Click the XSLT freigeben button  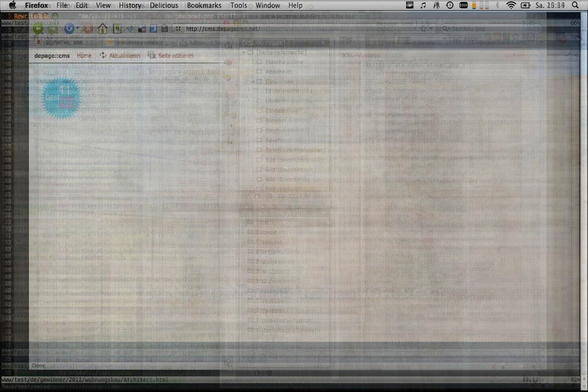coord(306,196)
